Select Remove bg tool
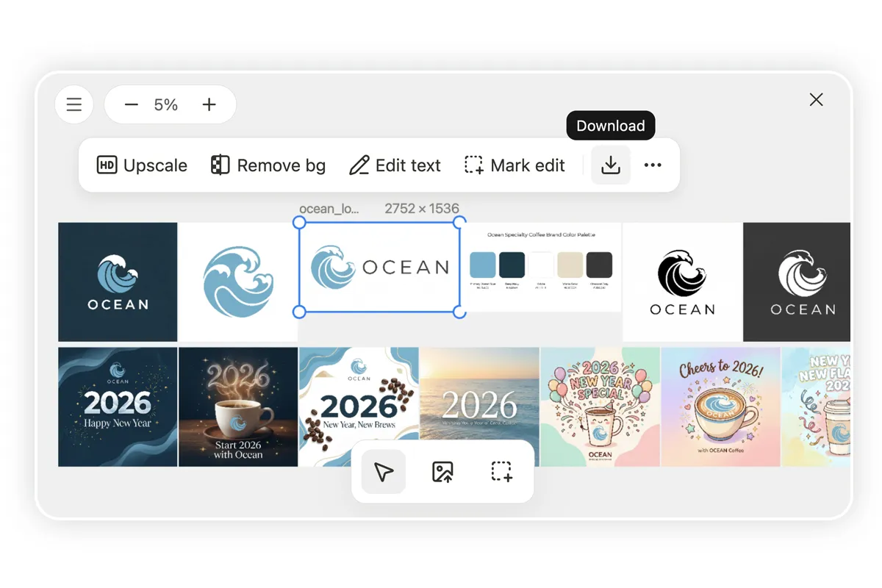Screen dimensions: 882x588 coord(268,165)
